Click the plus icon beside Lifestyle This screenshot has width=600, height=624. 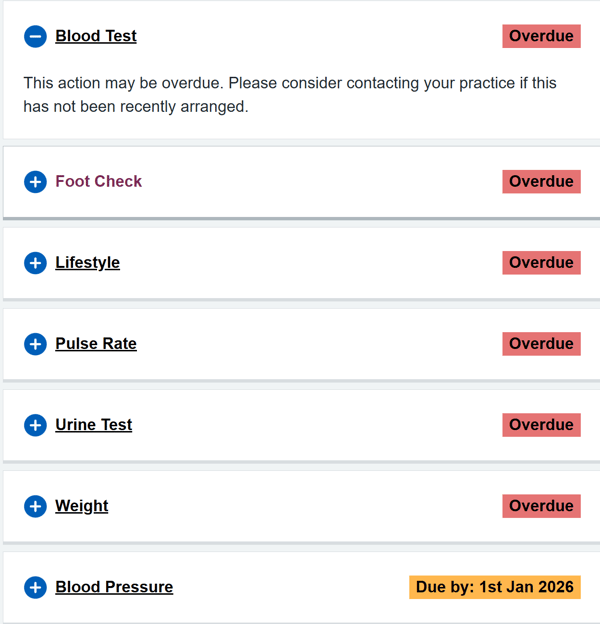tap(35, 263)
